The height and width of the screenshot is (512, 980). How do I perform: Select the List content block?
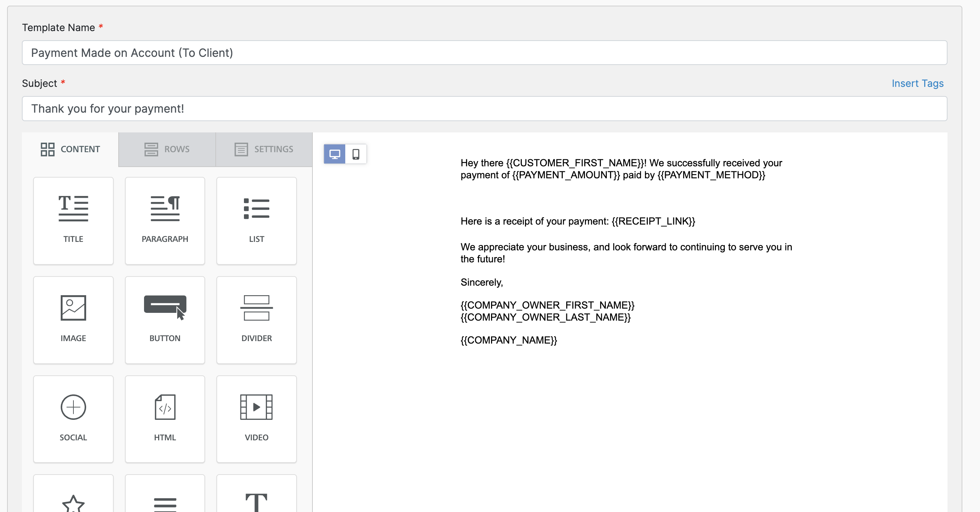[256, 220]
